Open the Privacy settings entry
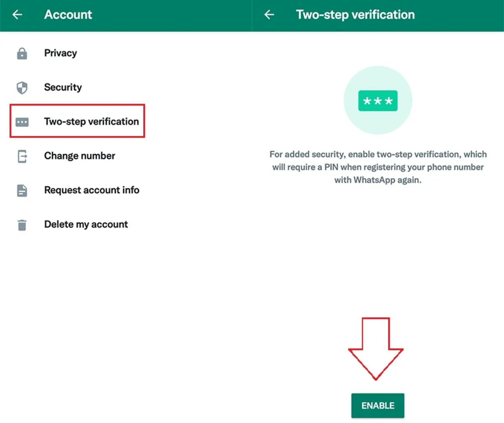The width and height of the screenshot is (504, 423). (x=60, y=53)
